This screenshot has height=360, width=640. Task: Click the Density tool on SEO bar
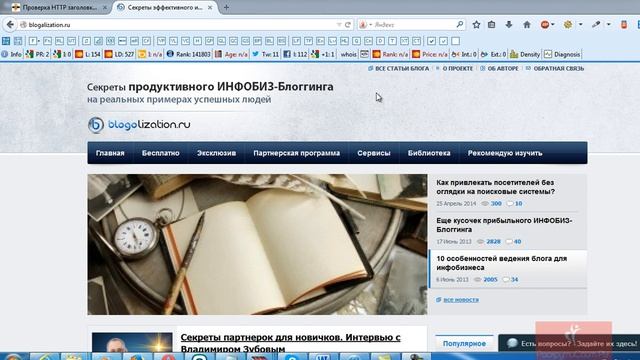pyautogui.click(x=525, y=54)
